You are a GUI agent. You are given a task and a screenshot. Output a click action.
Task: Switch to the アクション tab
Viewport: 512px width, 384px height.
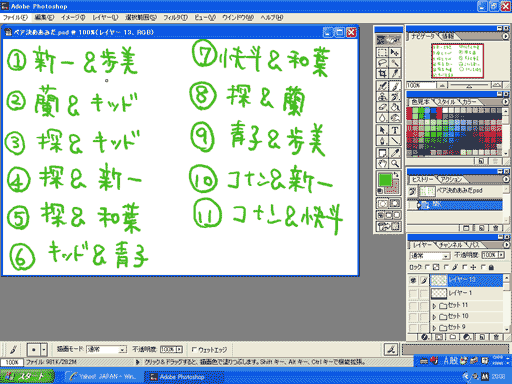[451, 179]
